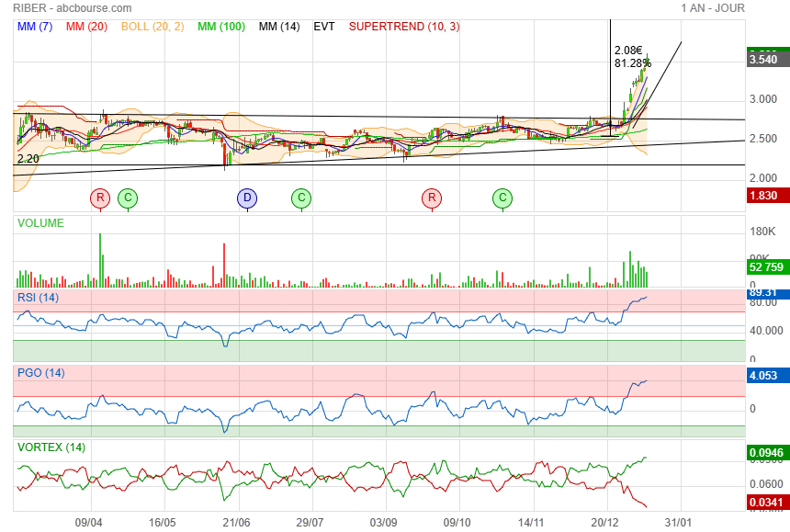Click the leftmost green C event marker

tap(128, 198)
